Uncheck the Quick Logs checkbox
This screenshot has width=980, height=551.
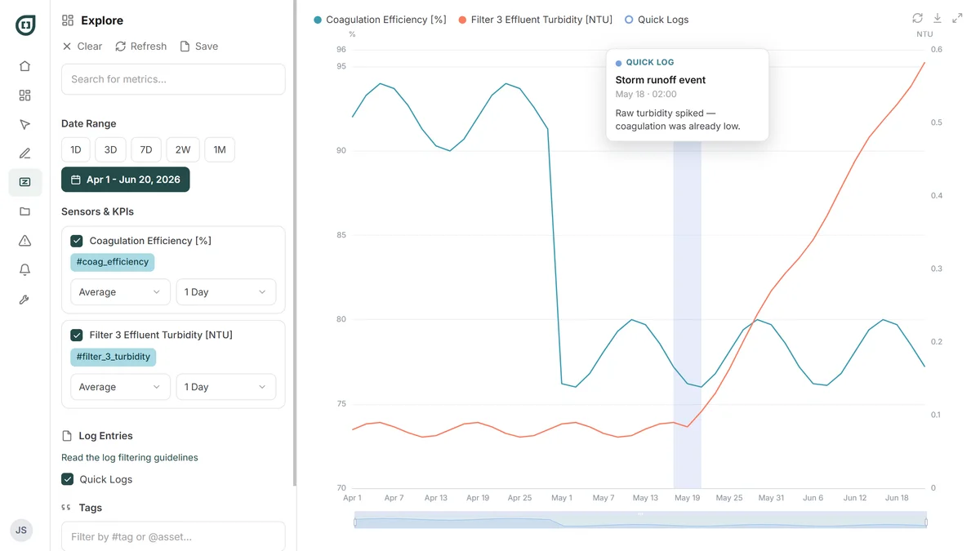pyautogui.click(x=68, y=479)
